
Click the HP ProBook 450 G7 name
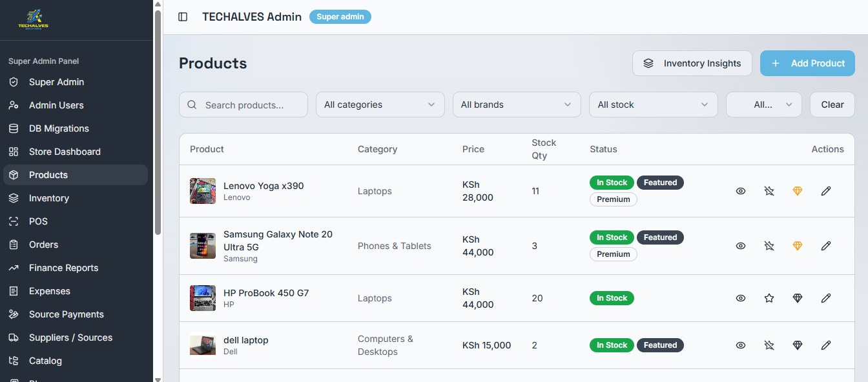266,293
